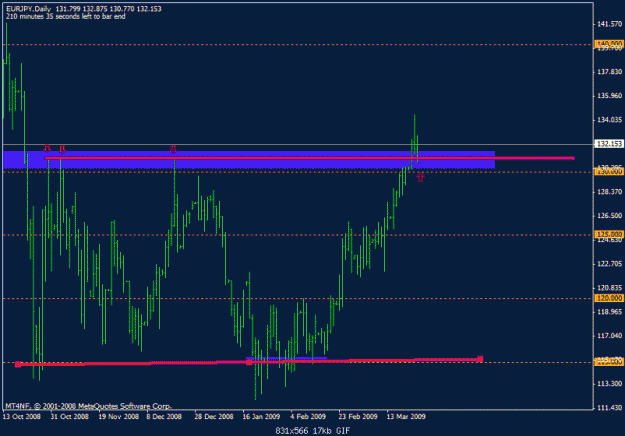Select the red down-arrow marker above the December 2008 spike

173,149
